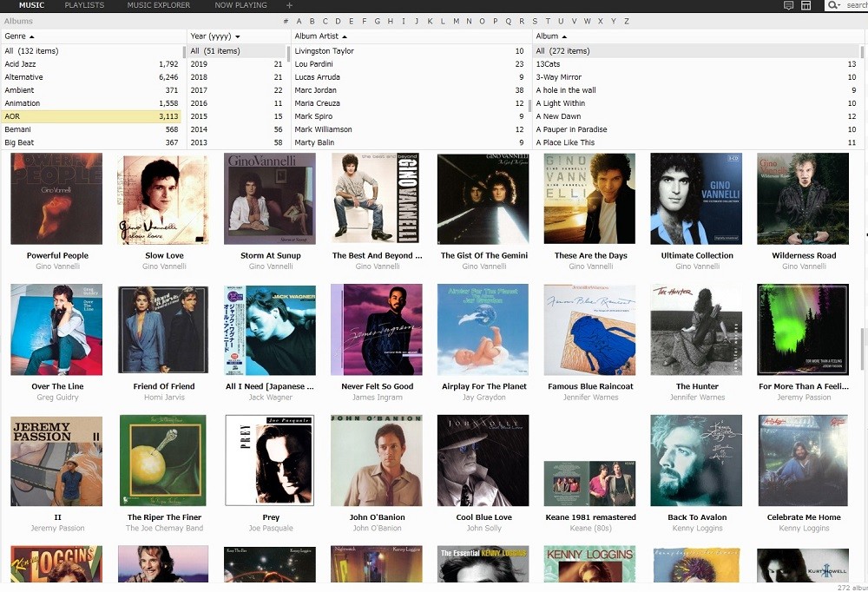The height and width of the screenshot is (592, 868).
Task: Open Famous Blue Raincoat album cover
Action: coord(589,330)
